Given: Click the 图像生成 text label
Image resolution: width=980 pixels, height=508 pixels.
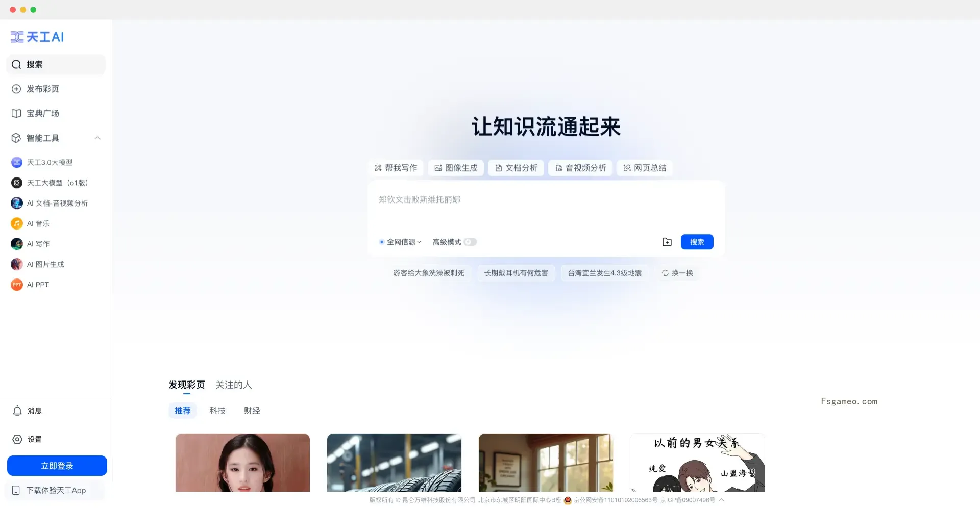Looking at the screenshot, I should 461,168.
